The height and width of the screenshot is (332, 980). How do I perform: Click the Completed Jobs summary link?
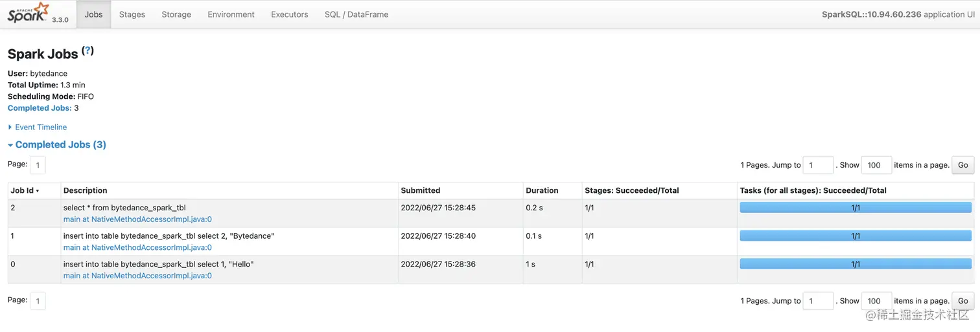[40, 108]
